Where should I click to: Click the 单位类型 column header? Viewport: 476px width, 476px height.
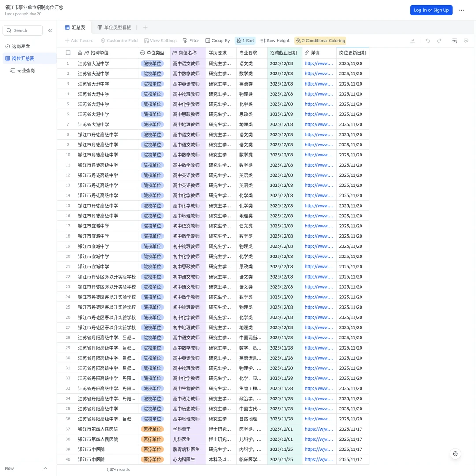pos(154,53)
